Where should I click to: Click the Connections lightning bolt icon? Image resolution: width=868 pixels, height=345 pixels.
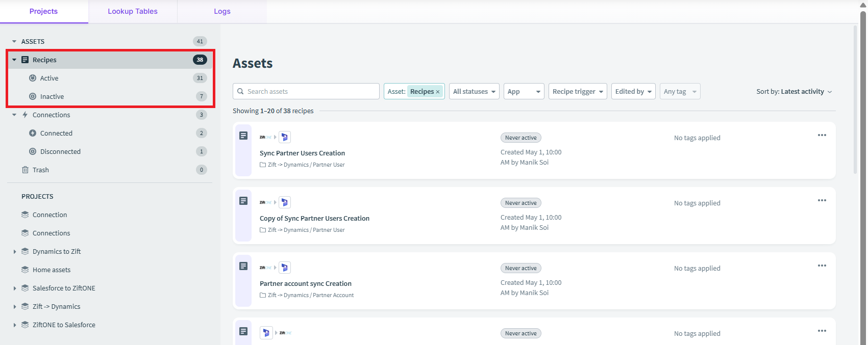(25, 115)
